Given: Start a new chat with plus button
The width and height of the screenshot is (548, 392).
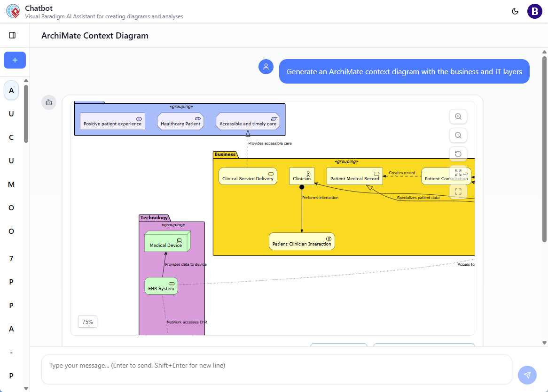Looking at the screenshot, I should [15, 60].
